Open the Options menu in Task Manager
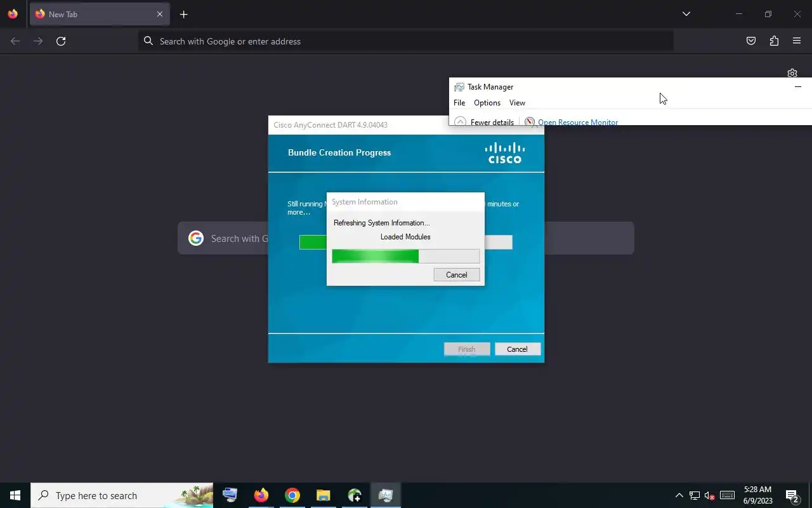 (487, 103)
